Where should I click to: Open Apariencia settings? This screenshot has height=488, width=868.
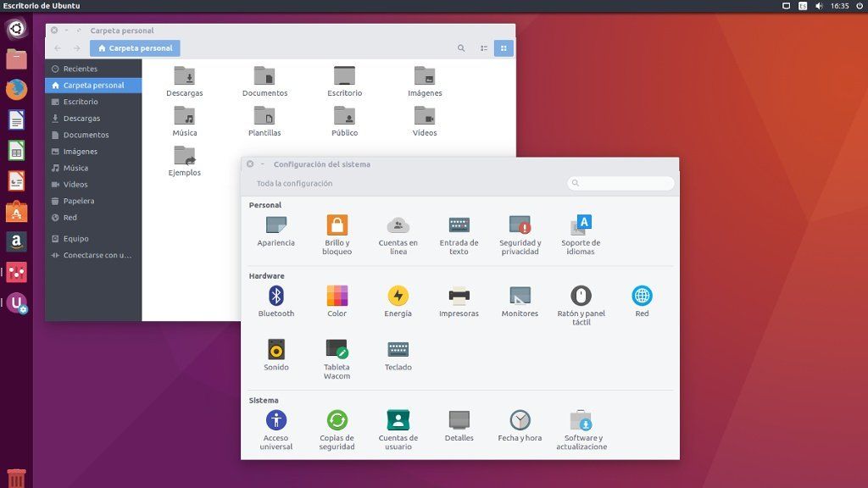click(x=275, y=225)
